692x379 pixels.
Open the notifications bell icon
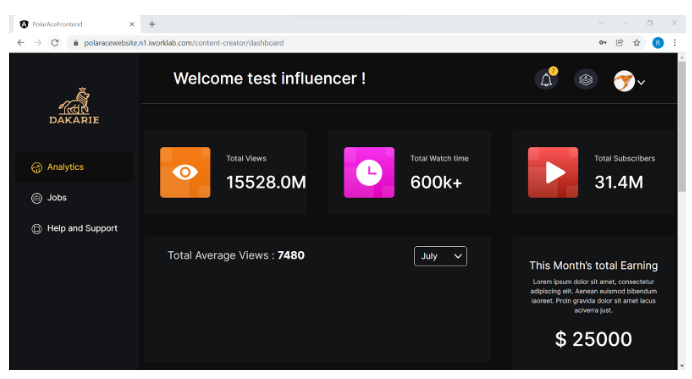[x=546, y=80]
